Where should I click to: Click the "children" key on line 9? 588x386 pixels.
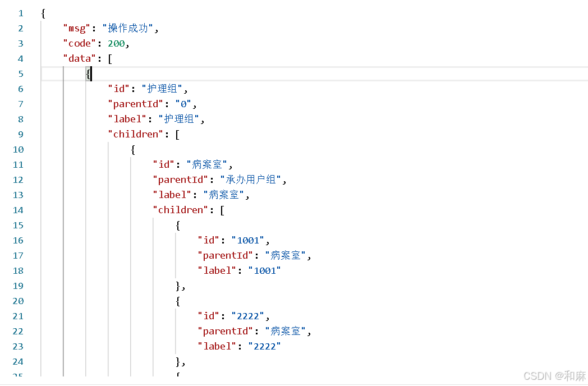click(135, 134)
